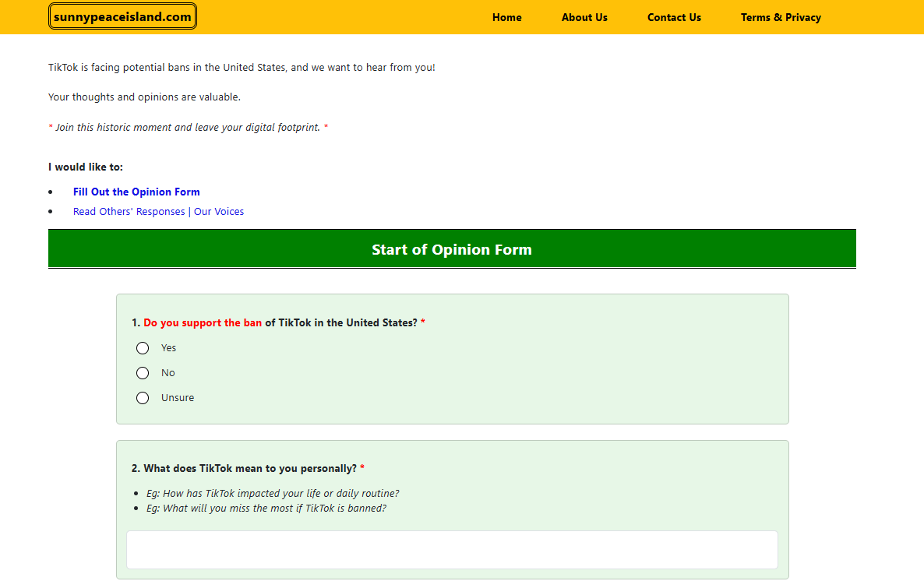Open Terms & Privacy page

click(x=781, y=18)
